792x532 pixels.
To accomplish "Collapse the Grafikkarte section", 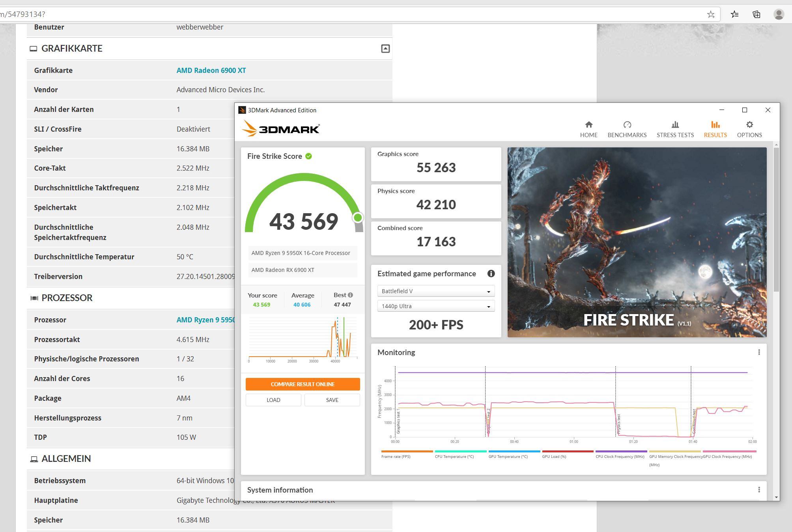I will pos(385,48).
